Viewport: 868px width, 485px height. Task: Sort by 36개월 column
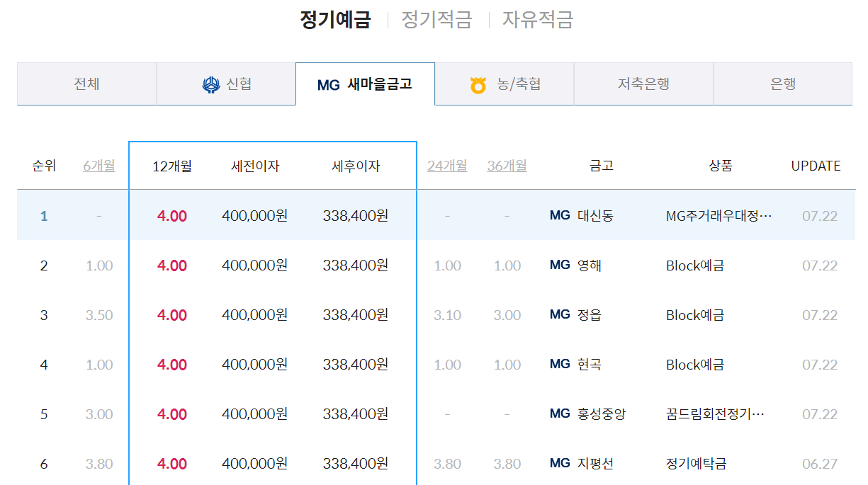(507, 166)
